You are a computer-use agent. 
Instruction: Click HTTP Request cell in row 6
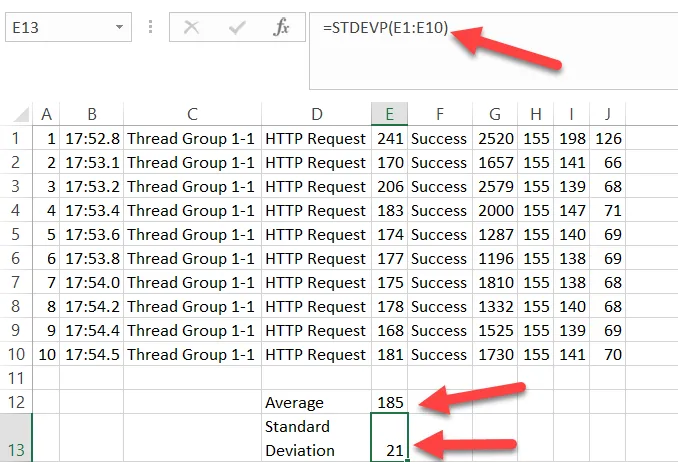317,258
